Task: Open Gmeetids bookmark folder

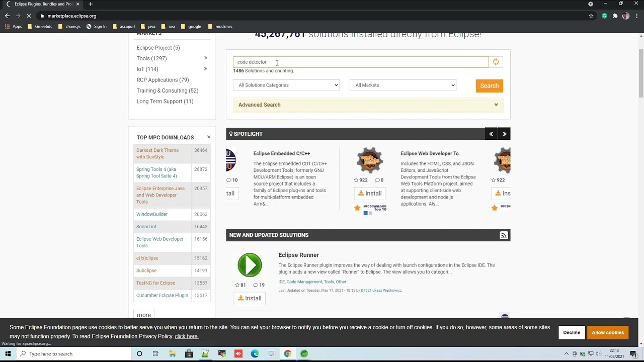Action: [40, 27]
